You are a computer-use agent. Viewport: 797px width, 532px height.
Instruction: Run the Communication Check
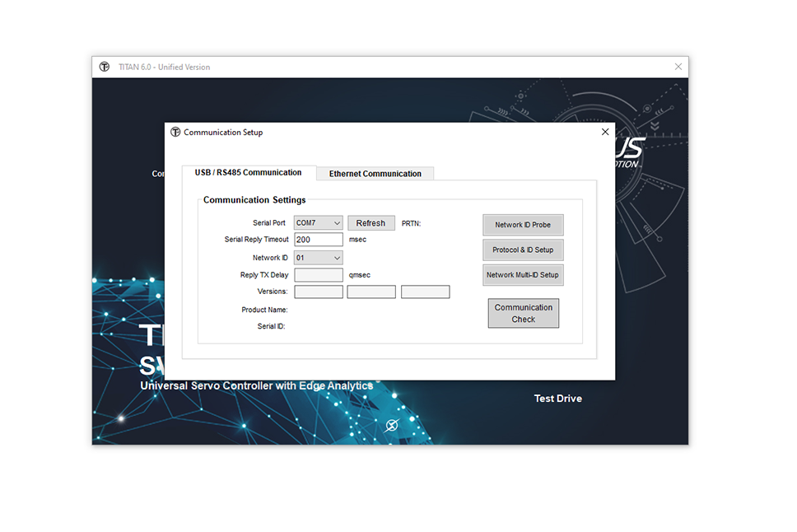pos(523,313)
